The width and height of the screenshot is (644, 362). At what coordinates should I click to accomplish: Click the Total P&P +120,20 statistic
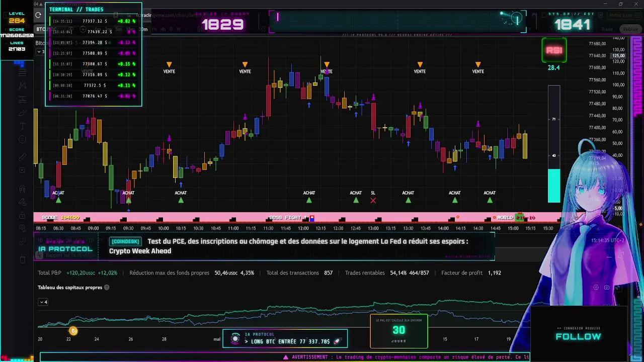click(x=77, y=273)
